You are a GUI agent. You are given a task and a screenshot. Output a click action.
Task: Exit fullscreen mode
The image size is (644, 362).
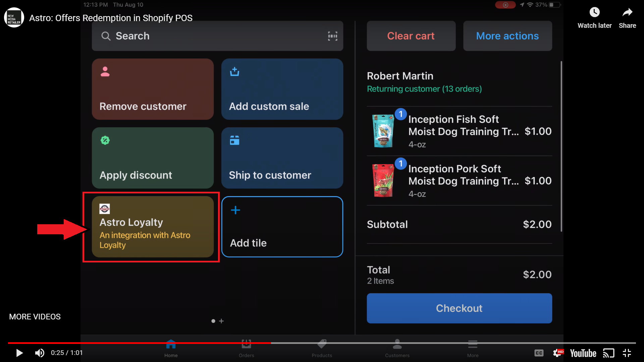627,353
